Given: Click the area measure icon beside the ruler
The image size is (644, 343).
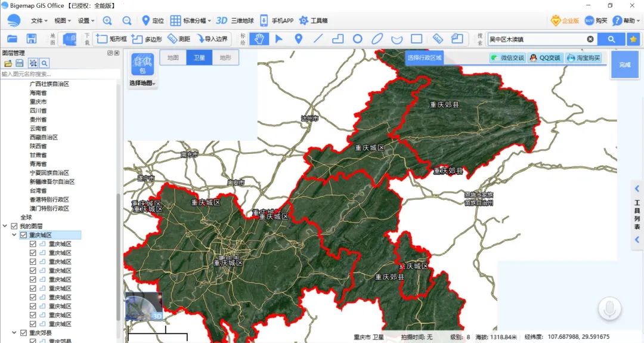Looking at the screenshot, I should coord(457,39).
